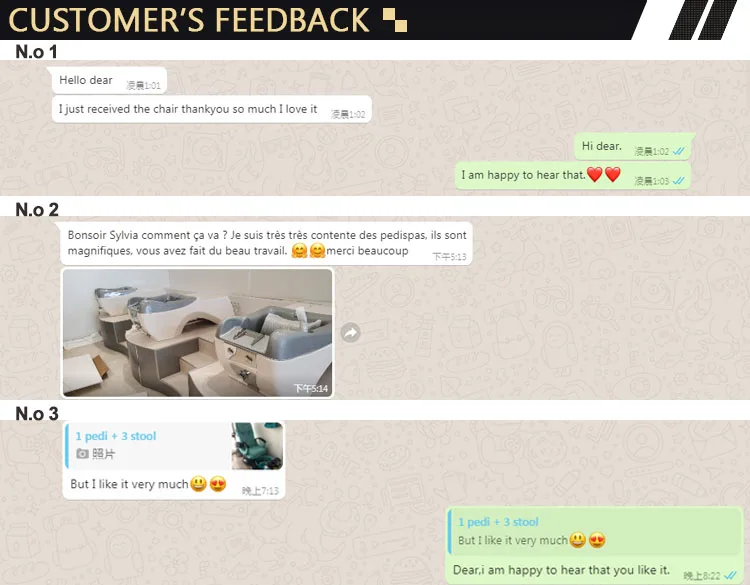This screenshot has height=585, width=750.
Task: Click the forward arrow beside pedispa photo
Action: pyautogui.click(x=351, y=333)
